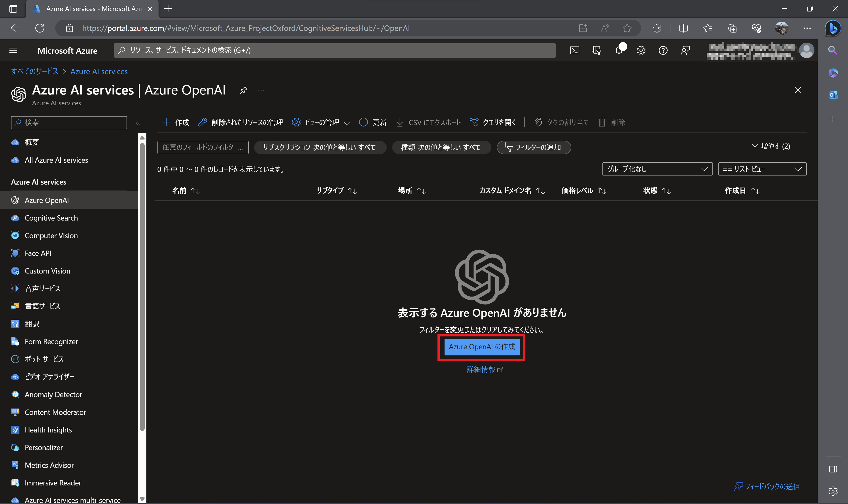Focus the left menu 検索 box

click(69, 123)
